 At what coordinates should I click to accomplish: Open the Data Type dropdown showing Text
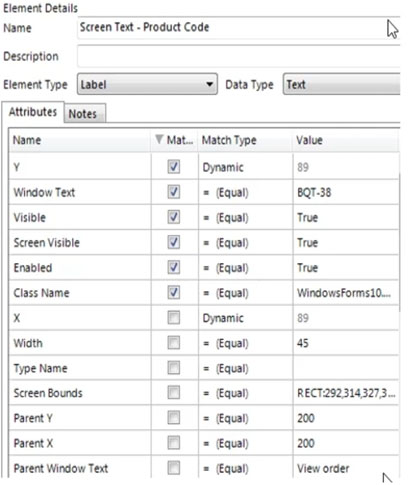click(341, 84)
